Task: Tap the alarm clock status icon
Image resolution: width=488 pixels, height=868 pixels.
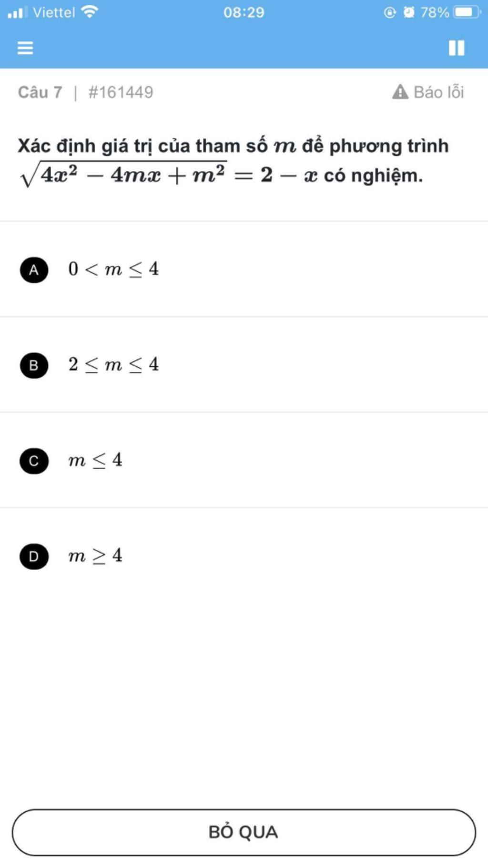Action: (x=409, y=12)
